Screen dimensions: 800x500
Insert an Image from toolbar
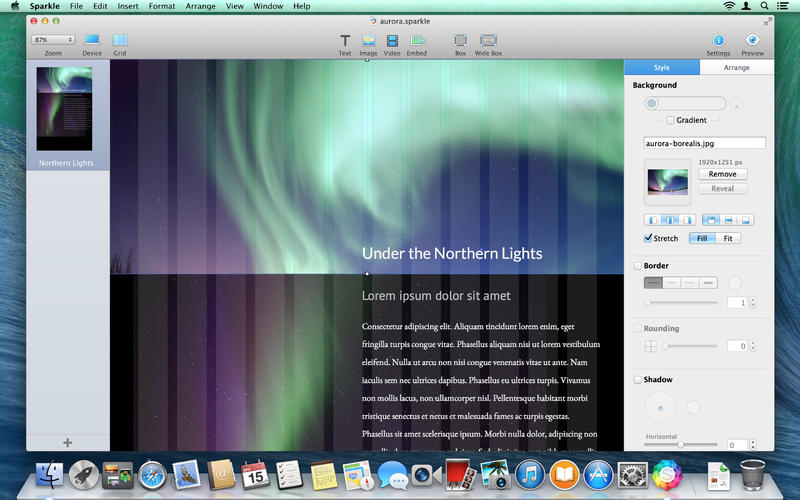[368, 41]
